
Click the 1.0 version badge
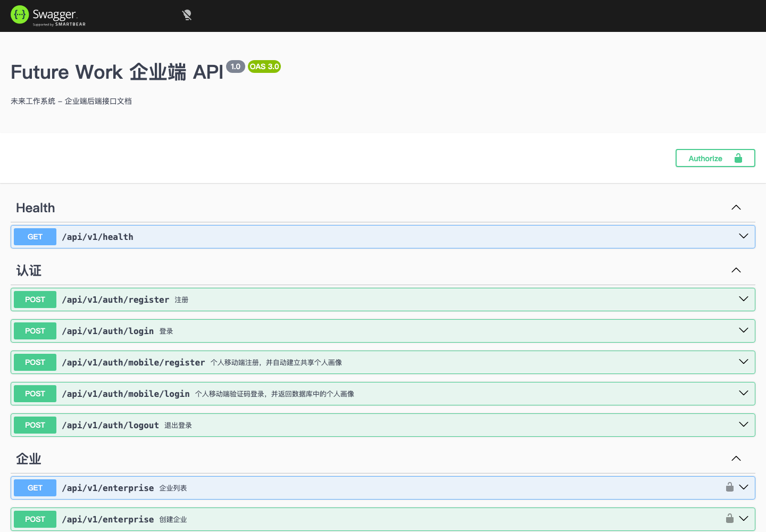(x=236, y=66)
